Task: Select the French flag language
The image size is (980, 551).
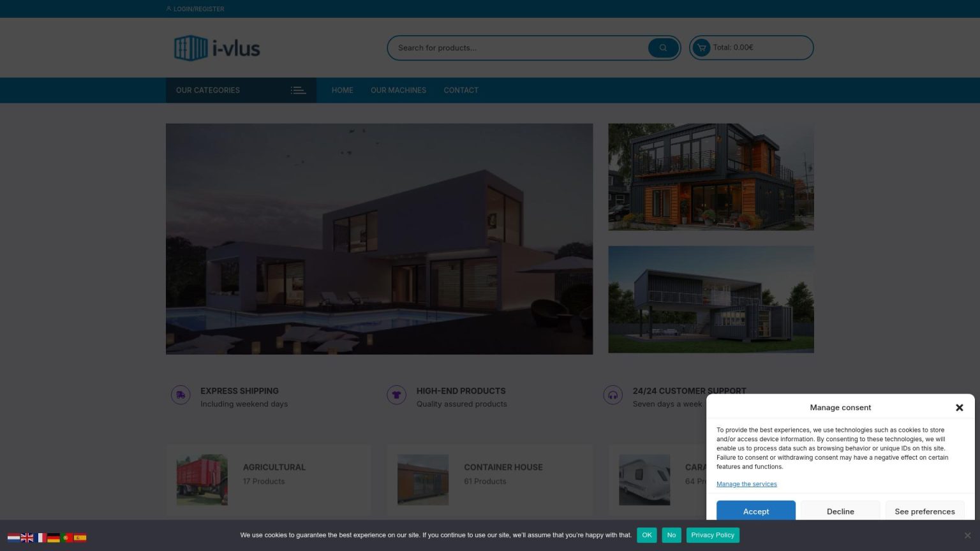Action: pyautogui.click(x=40, y=538)
